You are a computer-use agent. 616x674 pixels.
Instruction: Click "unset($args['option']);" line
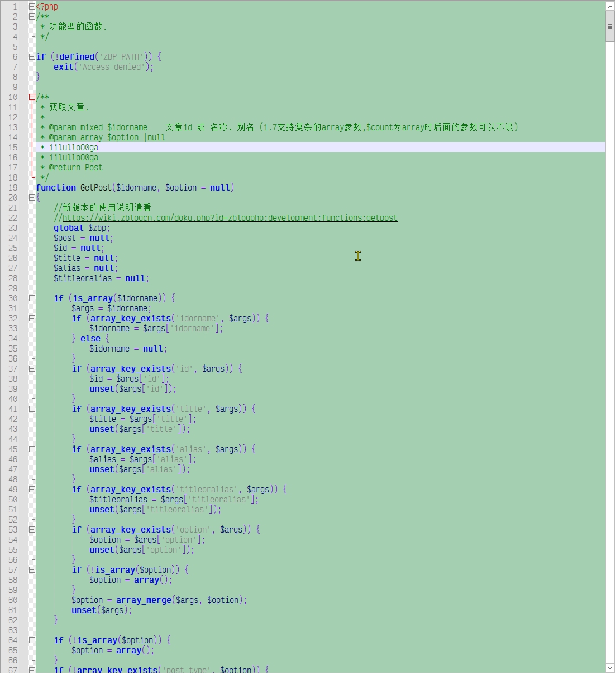tap(142, 550)
